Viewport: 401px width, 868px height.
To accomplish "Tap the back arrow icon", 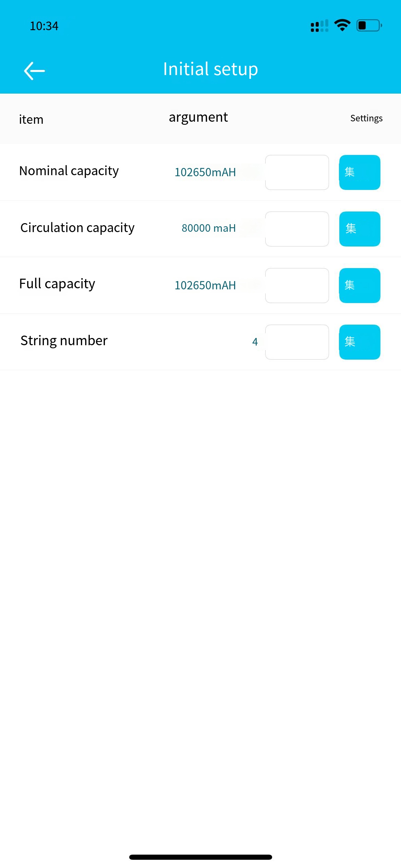I will point(34,71).
